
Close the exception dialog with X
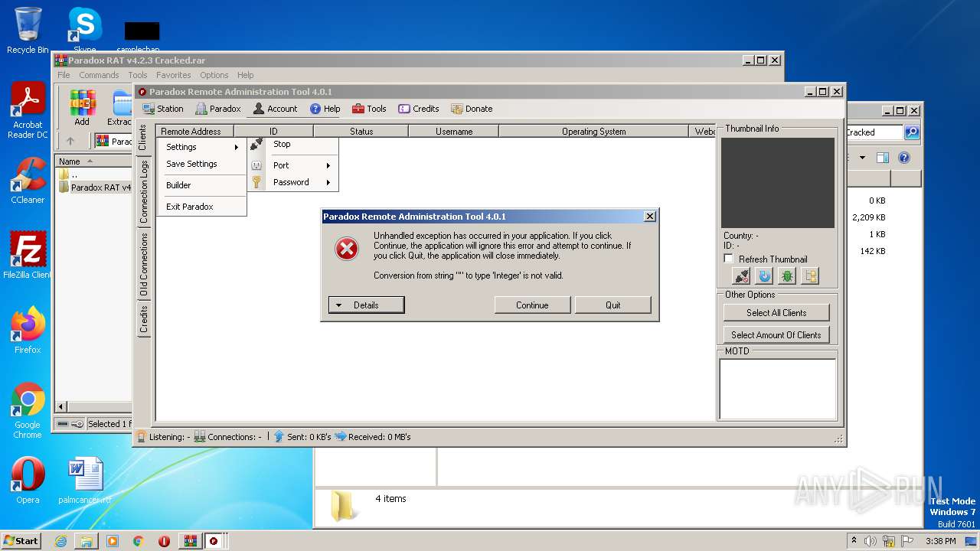tap(650, 217)
